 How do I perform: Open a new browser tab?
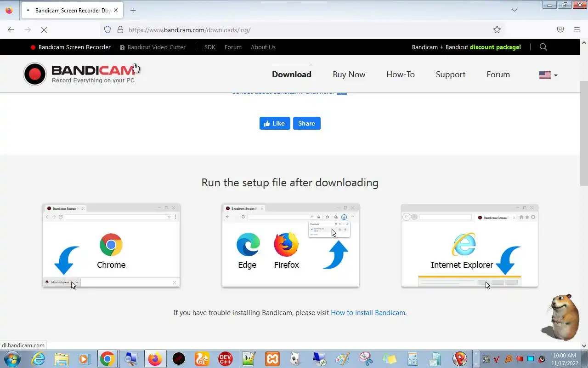coord(133,10)
